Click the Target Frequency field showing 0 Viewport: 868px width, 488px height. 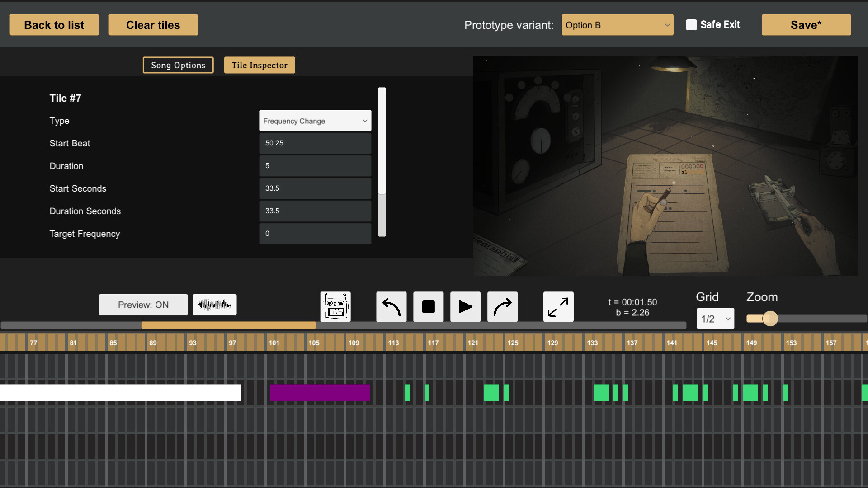pos(315,234)
